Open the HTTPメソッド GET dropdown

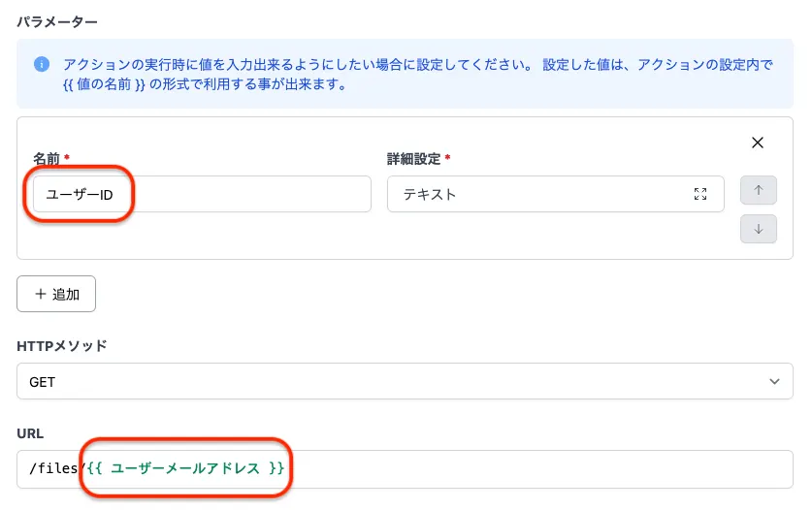tap(405, 381)
